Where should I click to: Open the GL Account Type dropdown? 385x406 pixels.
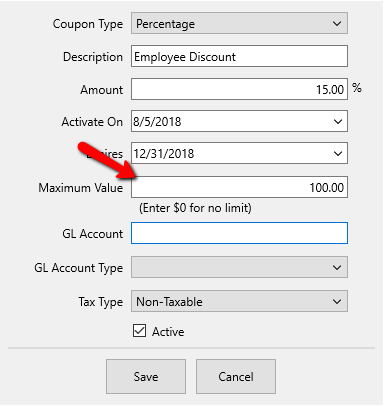239,267
